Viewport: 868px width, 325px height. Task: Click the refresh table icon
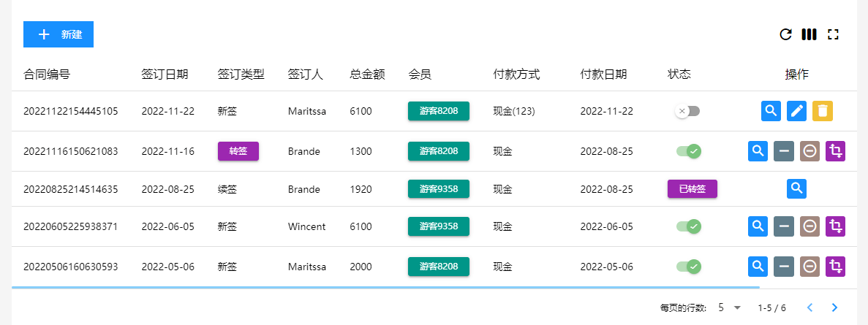tap(785, 34)
